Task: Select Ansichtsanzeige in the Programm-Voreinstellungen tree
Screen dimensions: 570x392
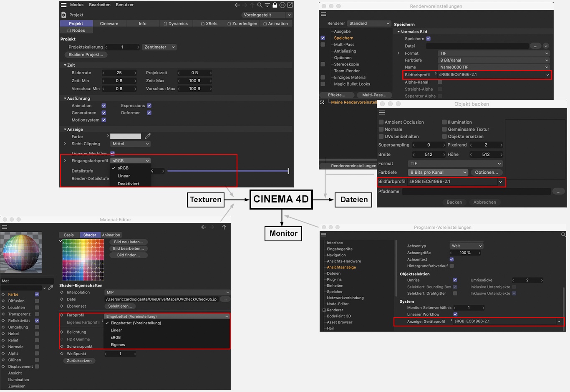Action: (x=341, y=267)
